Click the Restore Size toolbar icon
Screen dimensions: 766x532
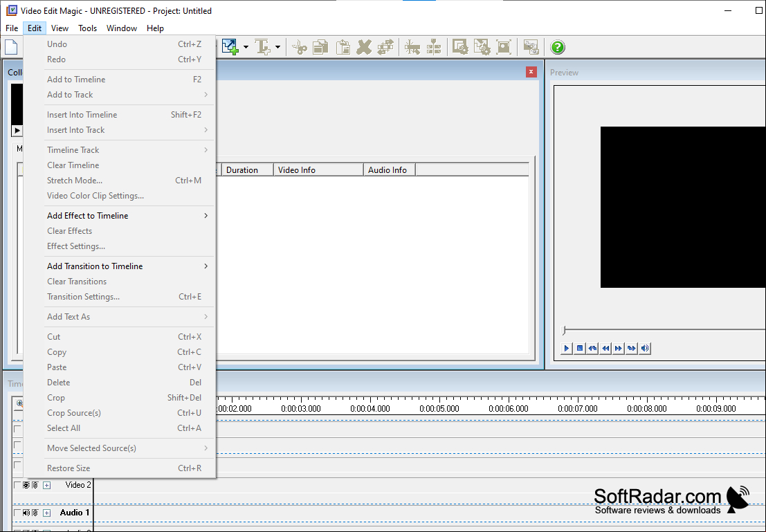coord(504,47)
